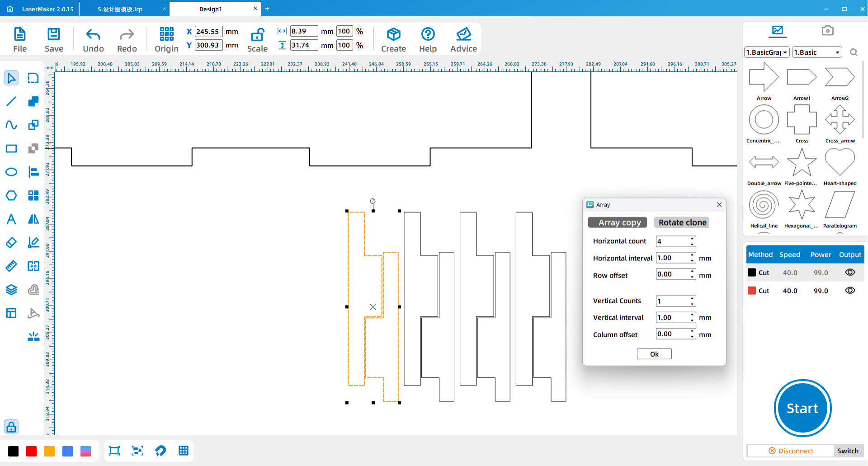Screen dimensions: 868x466
Task: Click the fit-to-frame view icon
Action: [114, 451]
